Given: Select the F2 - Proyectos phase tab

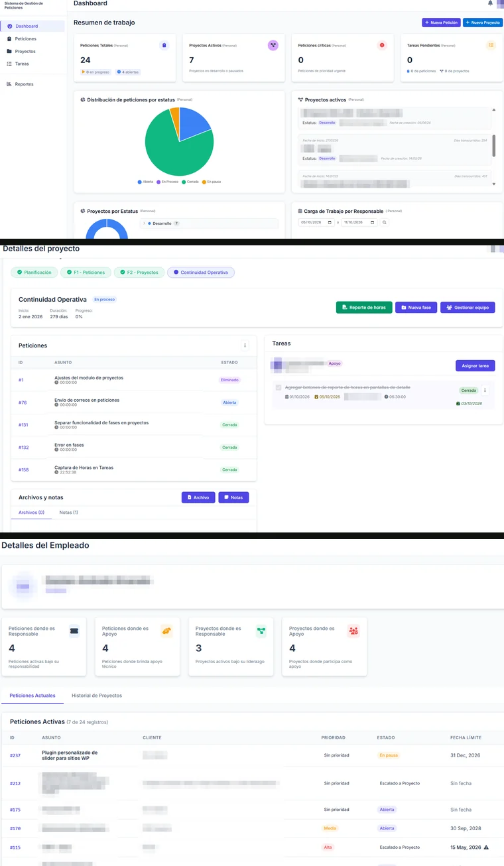Looking at the screenshot, I should coord(139,273).
